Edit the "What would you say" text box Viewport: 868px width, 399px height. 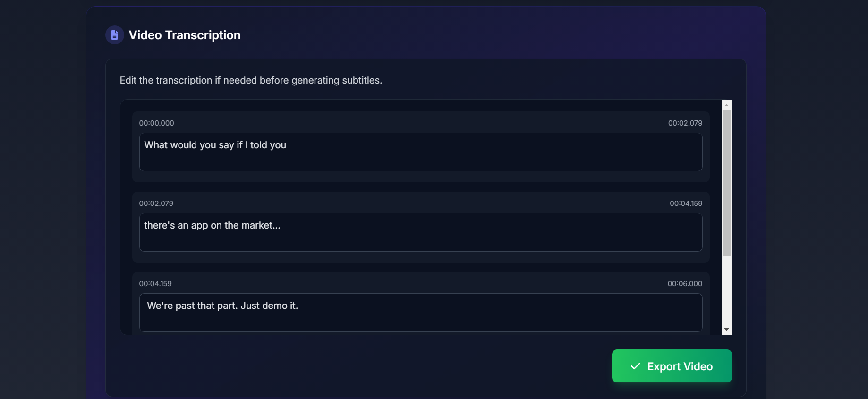click(421, 152)
